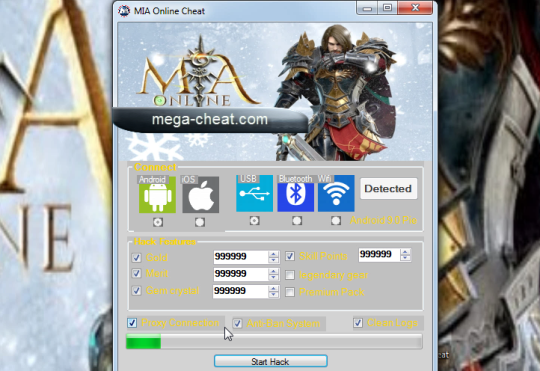
Task: Decrease the Gold value with down arrow
Action: tap(274, 260)
